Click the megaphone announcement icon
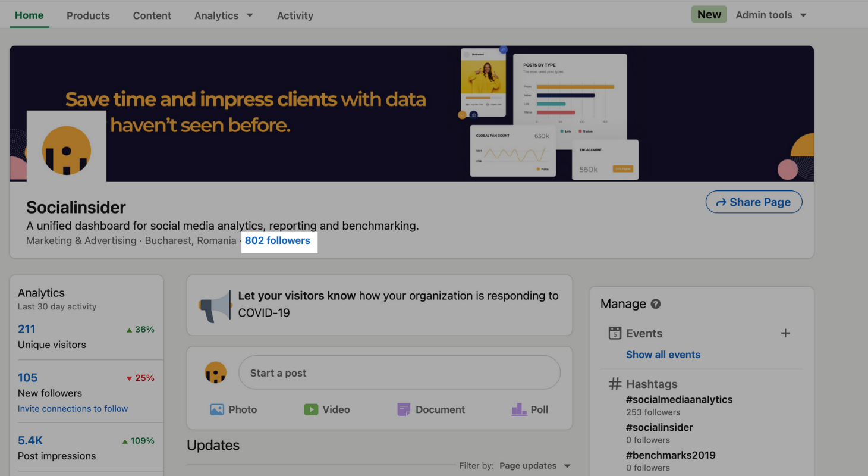Screen dimensions: 868x476 click(215, 306)
